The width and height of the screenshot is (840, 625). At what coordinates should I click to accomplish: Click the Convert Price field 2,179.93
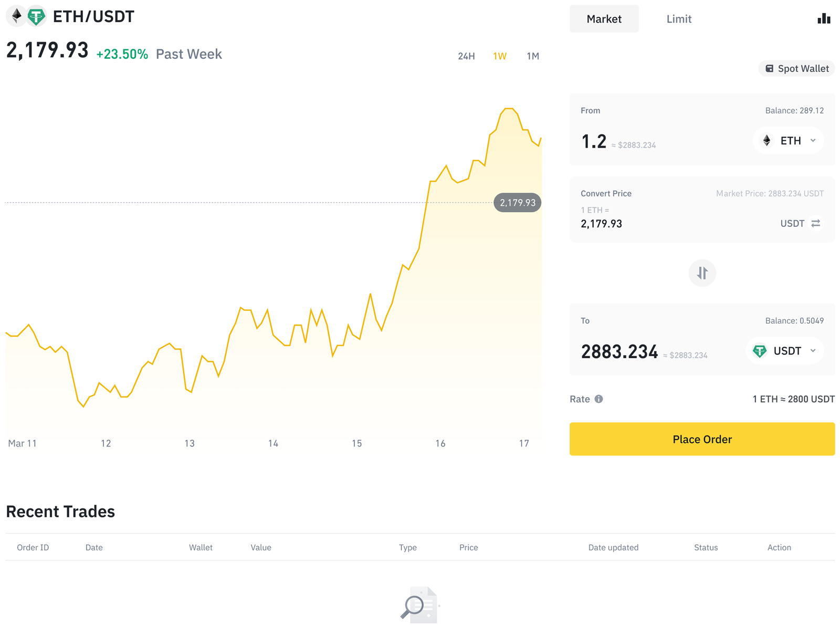pyautogui.click(x=601, y=224)
